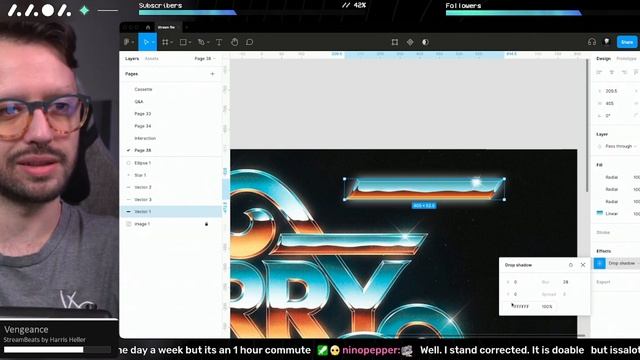Click the Home icon in the tab bar

(x=148, y=27)
